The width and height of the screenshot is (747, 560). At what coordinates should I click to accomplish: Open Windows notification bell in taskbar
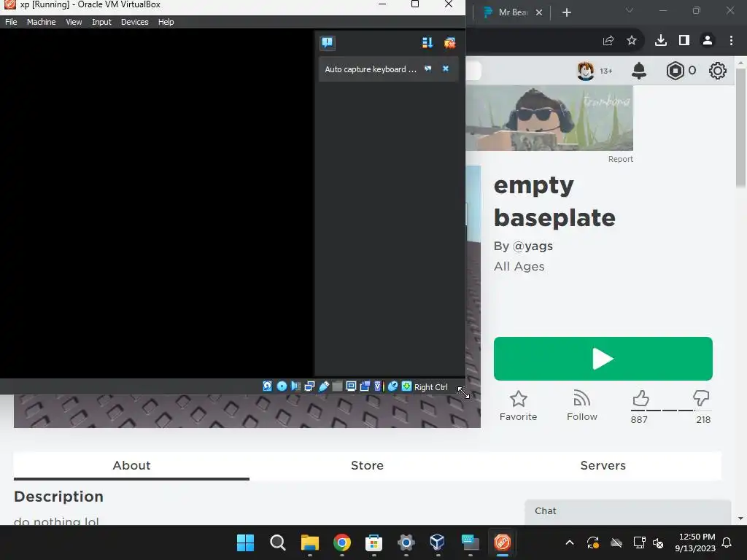coord(727,542)
